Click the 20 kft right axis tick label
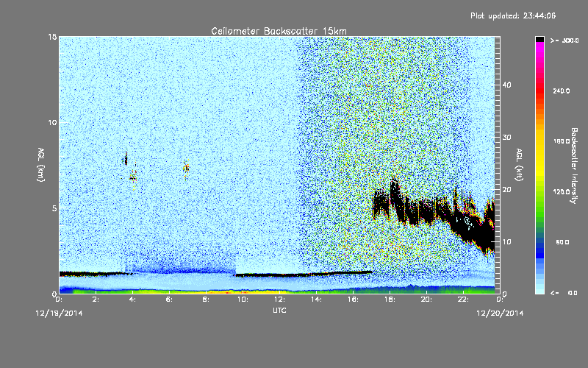Viewport: 588px width, 368px height. [x=506, y=190]
